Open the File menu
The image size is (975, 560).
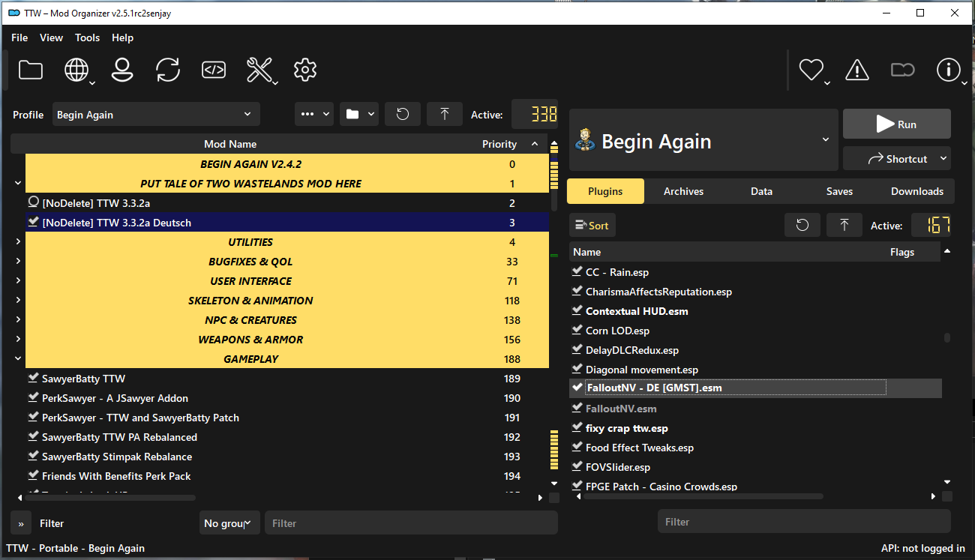pos(19,37)
